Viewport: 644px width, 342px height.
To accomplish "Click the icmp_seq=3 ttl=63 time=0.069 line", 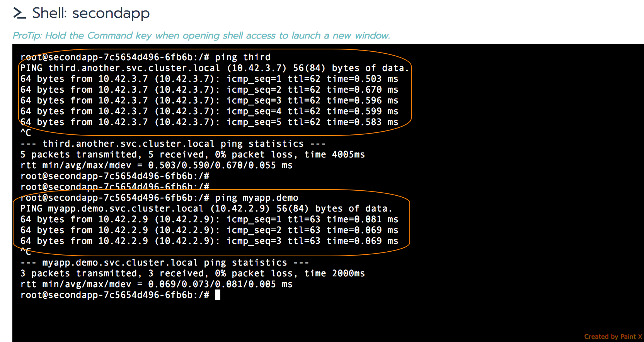I will click(x=209, y=241).
